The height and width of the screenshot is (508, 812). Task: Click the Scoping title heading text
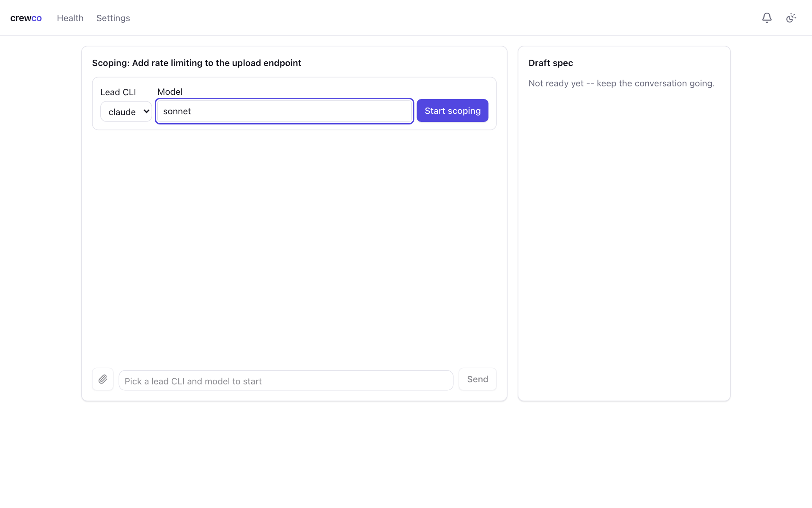(197, 63)
